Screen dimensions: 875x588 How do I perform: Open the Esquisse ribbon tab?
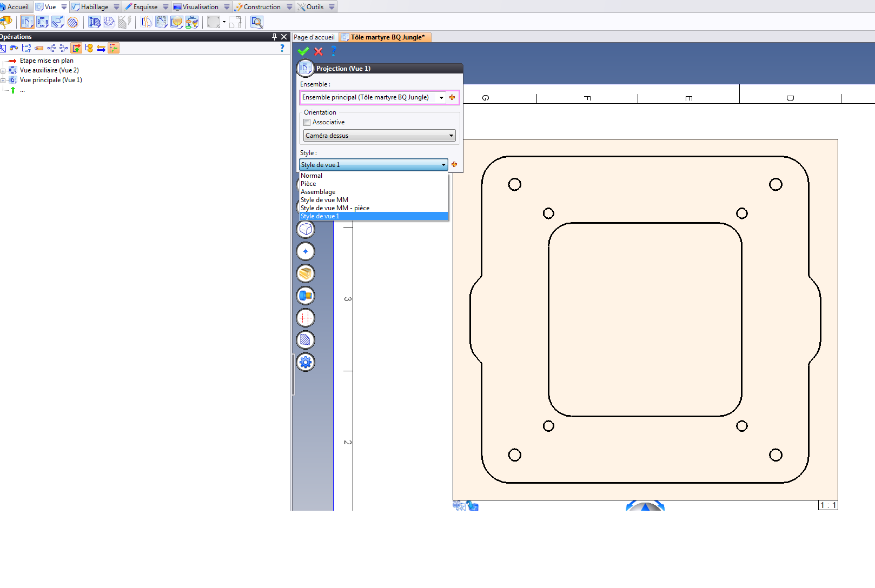pos(141,7)
